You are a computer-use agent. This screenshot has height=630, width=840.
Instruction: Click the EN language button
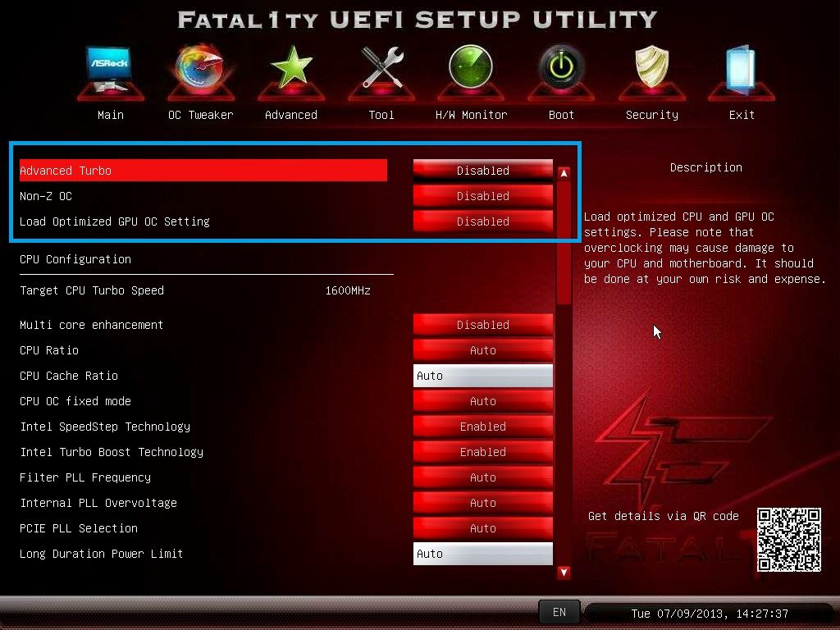tap(559, 612)
